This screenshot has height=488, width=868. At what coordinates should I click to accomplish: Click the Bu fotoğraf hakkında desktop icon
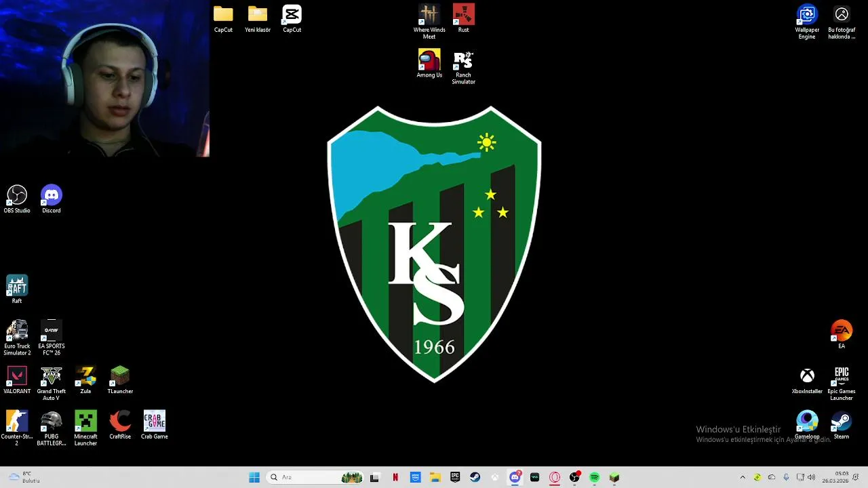842,22
